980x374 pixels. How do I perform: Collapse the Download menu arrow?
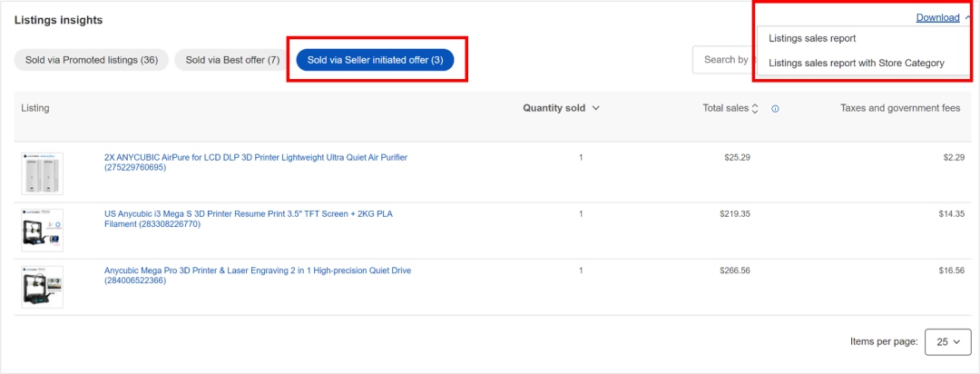coord(969,17)
